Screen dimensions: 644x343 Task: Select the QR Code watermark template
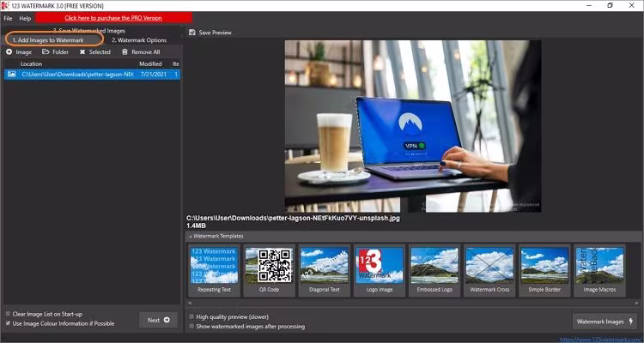[x=269, y=270]
